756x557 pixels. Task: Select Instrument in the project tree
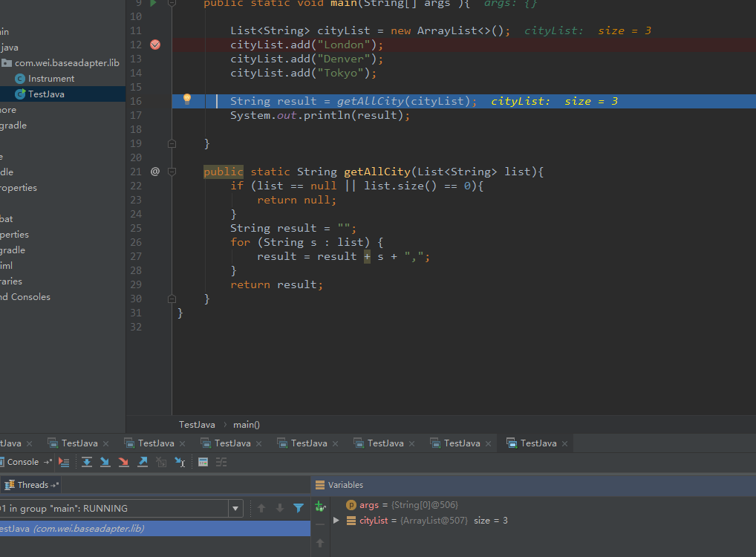click(x=51, y=79)
